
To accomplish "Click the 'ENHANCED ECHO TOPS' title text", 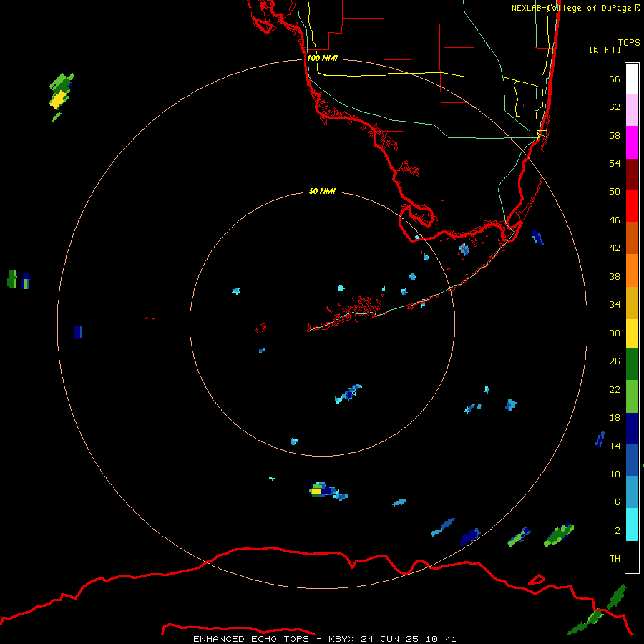I will coord(251,639).
